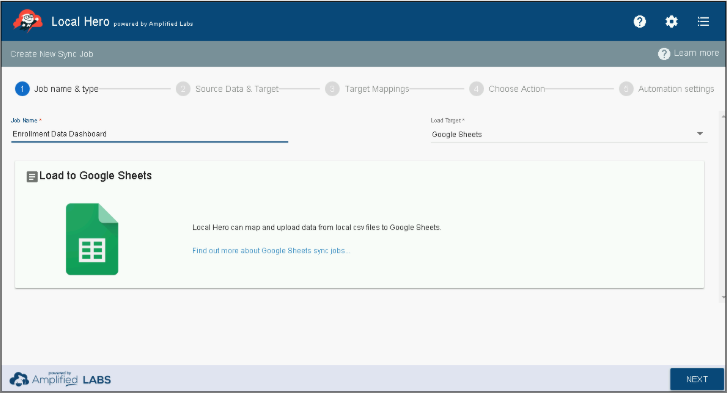Viewport: 728px width, 395px height.
Task: Click the Create New Sync Job heading
Action: [x=52, y=54]
